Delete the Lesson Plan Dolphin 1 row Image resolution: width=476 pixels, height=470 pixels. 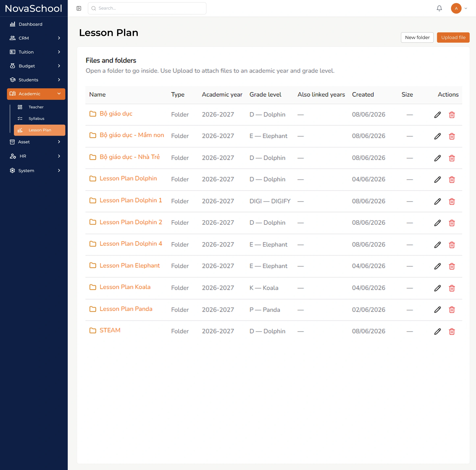(452, 202)
